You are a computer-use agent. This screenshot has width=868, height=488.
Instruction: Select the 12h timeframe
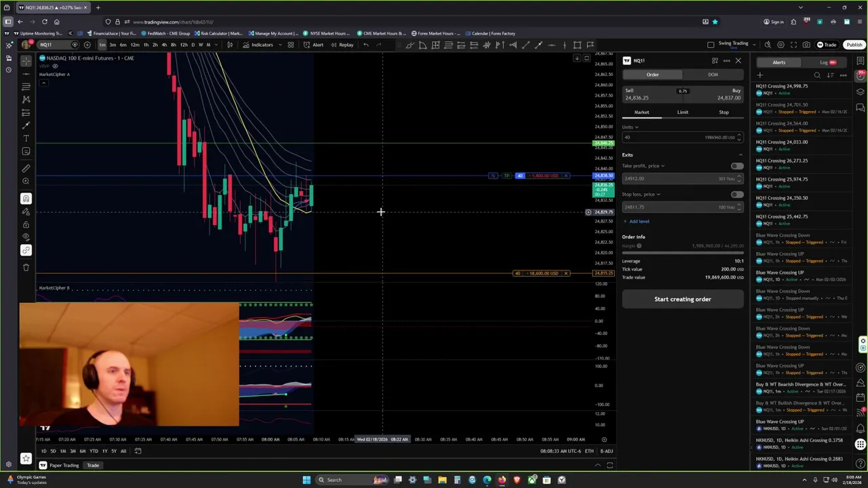pos(184,45)
